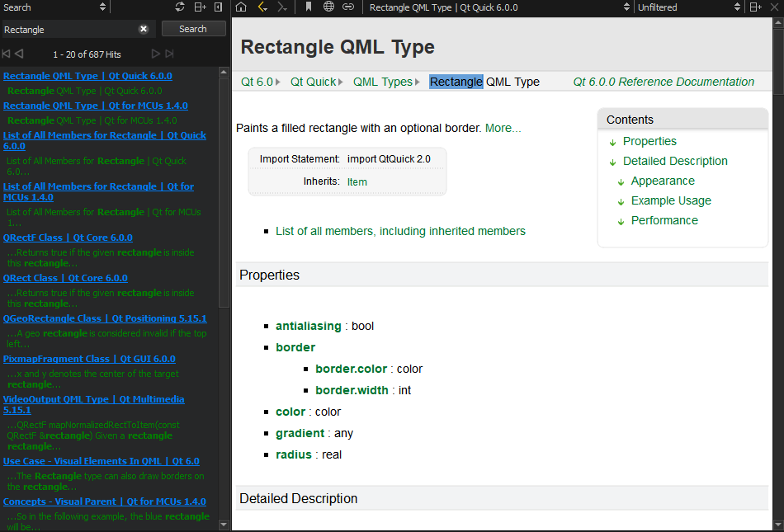The height and width of the screenshot is (532, 784).
Task: Jump to Example Usage in Contents
Action: coord(670,200)
